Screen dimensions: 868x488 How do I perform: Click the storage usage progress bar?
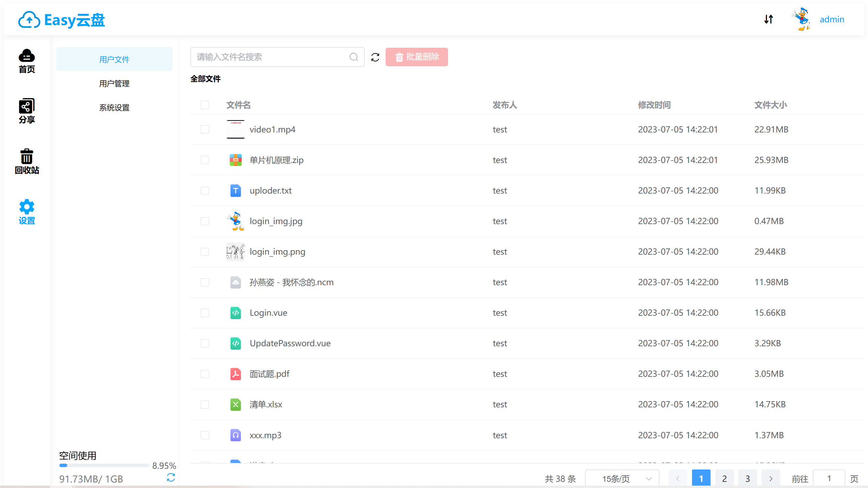(104, 465)
